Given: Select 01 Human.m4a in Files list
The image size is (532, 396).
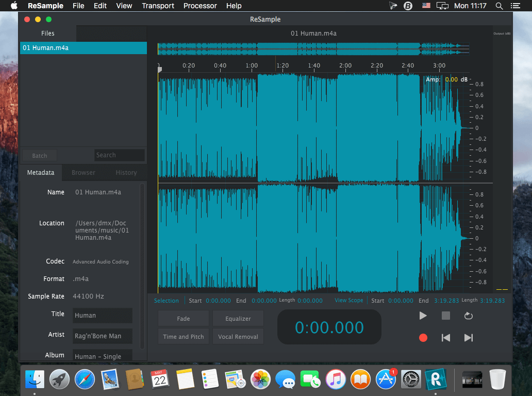Looking at the screenshot, I should (x=84, y=48).
